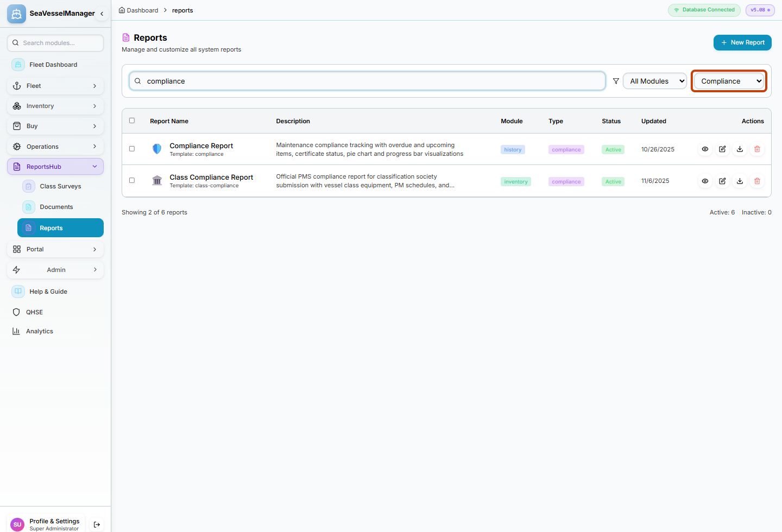The width and height of the screenshot is (782, 532).
Task: Delete the Class Compliance Report
Action: point(757,181)
